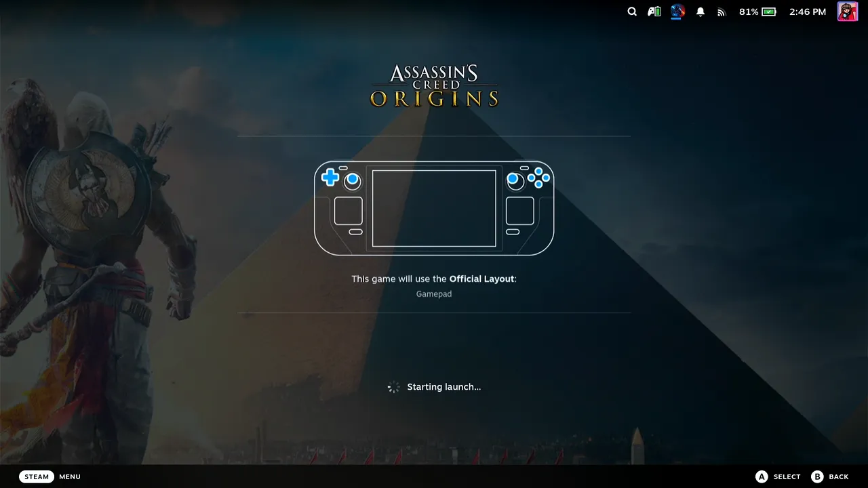Go back using the BACK hint
The image size is (868, 488).
[839, 476]
